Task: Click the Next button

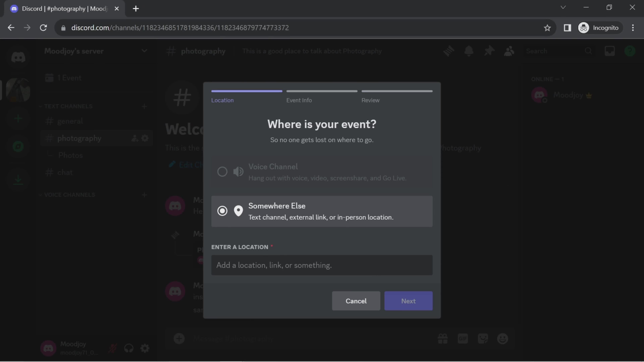Action: pos(408,301)
